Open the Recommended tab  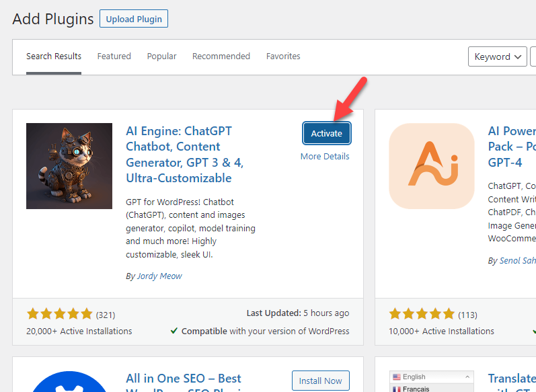221,56
